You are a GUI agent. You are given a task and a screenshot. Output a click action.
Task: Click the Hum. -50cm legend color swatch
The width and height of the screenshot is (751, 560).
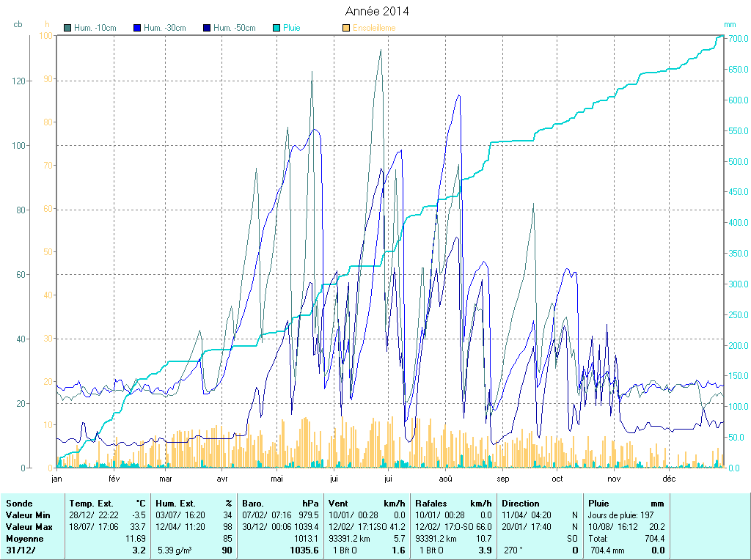[207, 28]
